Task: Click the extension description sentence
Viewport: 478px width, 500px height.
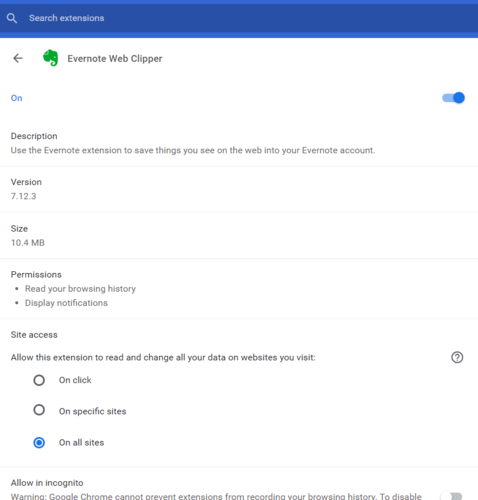Action: (x=193, y=150)
